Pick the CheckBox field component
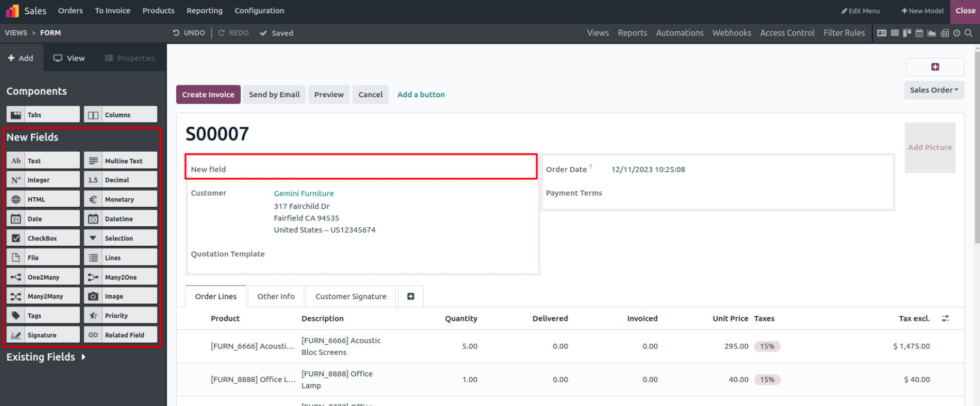Viewport: 980px width, 406px height. [x=43, y=238]
